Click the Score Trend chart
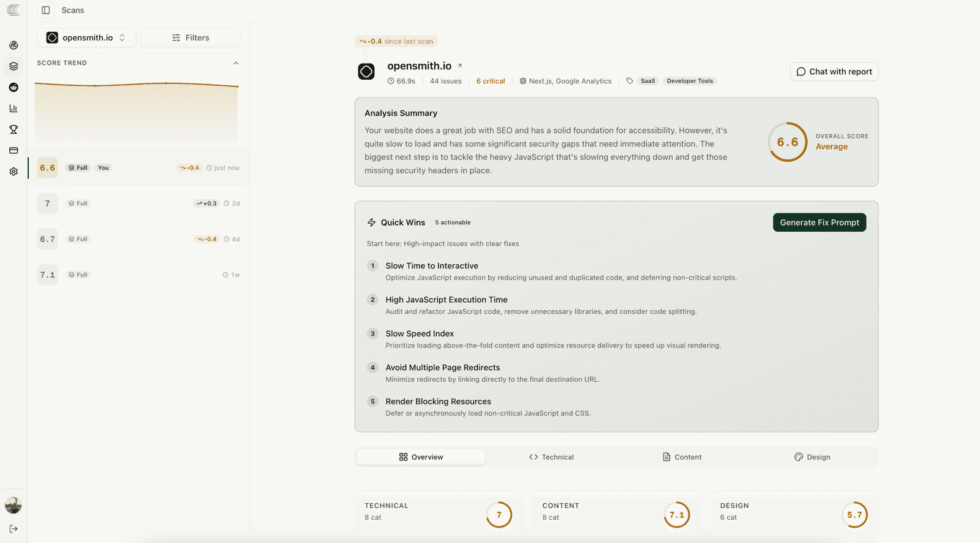This screenshot has width=980, height=543. click(136, 112)
